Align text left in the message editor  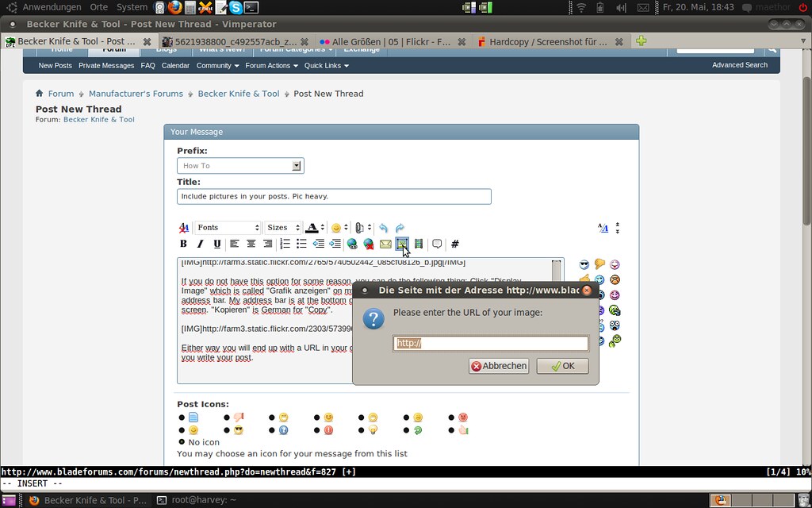pyautogui.click(x=235, y=244)
